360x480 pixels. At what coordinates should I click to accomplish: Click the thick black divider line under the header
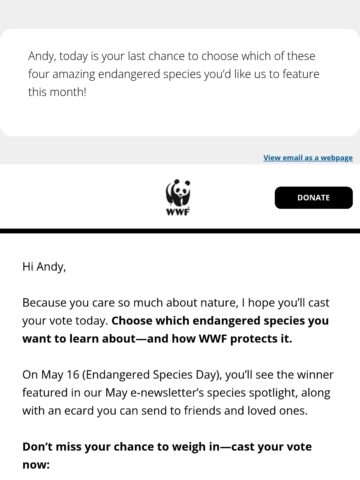coord(180,231)
